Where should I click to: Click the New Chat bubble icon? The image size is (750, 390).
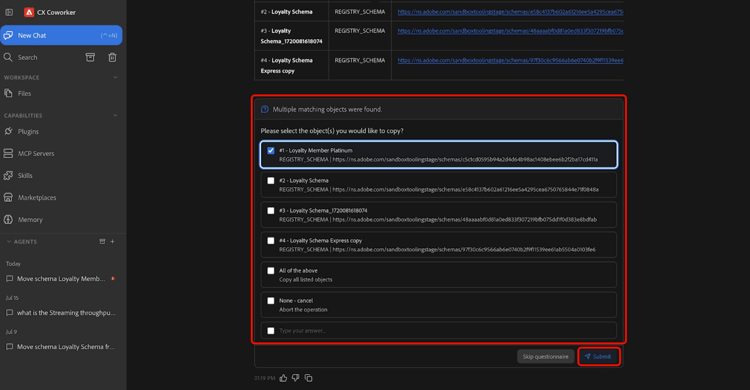pos(8,35)
